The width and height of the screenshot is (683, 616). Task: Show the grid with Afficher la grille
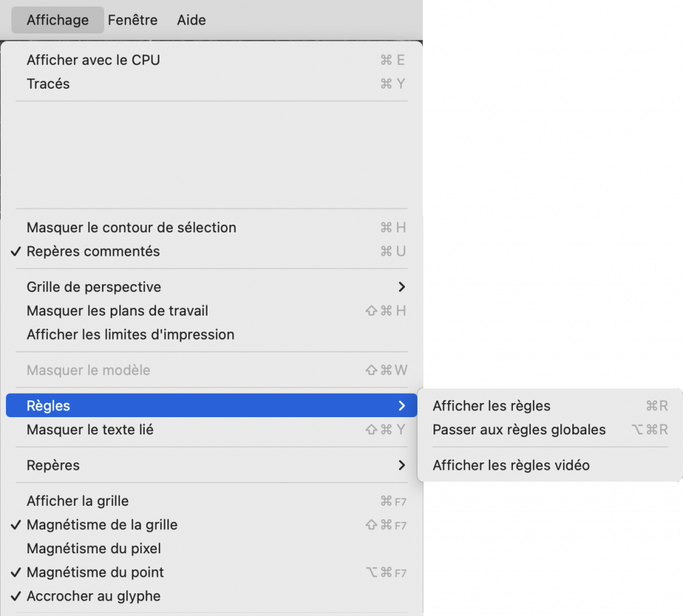click(77, 501)
